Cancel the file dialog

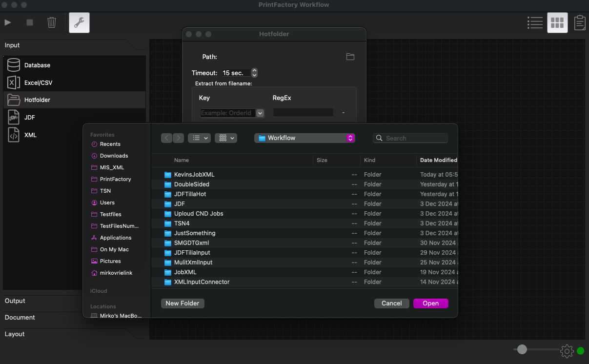[x=392, y=303]
